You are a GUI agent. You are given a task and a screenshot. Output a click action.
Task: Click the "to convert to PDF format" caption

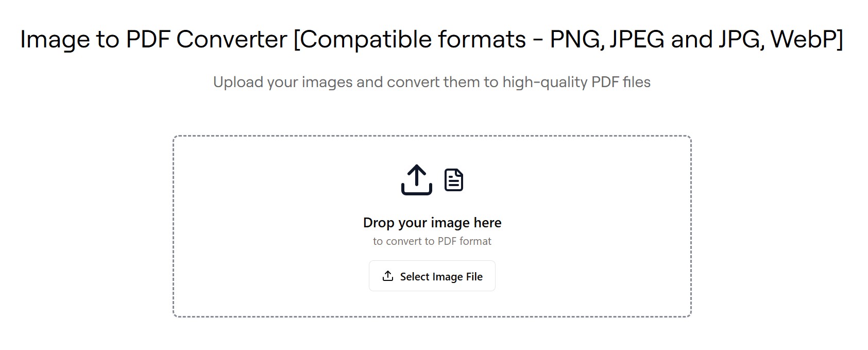click(432, 241)
